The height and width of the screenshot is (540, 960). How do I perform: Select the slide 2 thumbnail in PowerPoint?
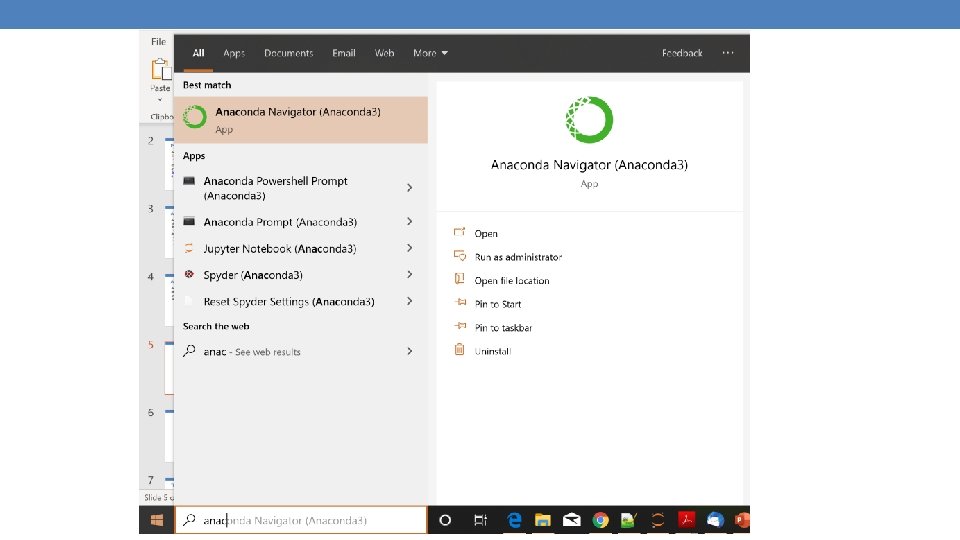click(169, 164)
